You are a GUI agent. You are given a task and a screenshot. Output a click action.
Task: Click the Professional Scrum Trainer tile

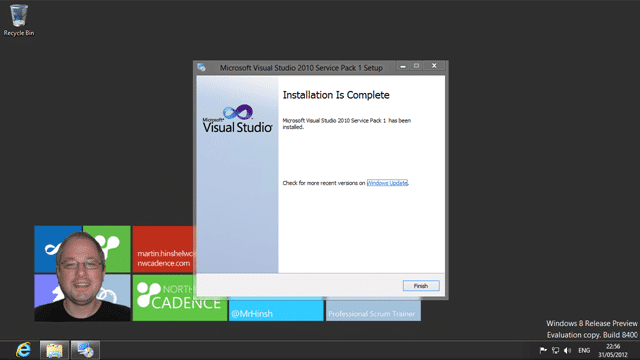point(373,311)
